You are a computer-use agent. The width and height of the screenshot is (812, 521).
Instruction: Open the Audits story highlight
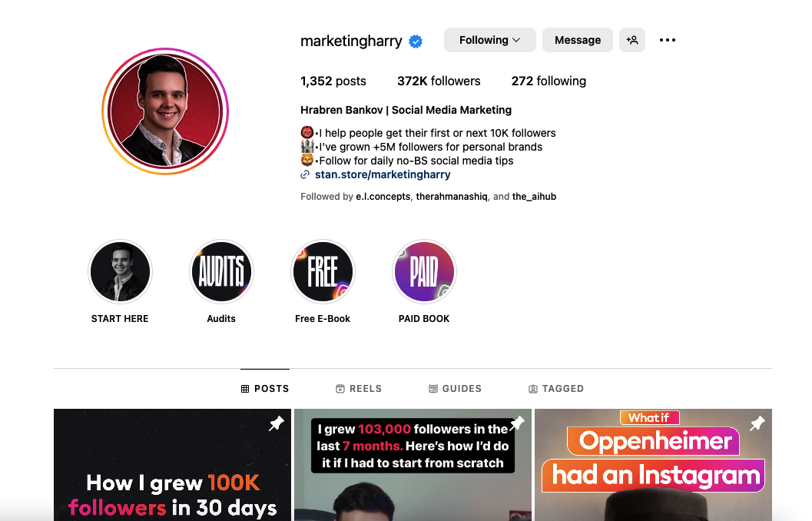coord(222,271)
